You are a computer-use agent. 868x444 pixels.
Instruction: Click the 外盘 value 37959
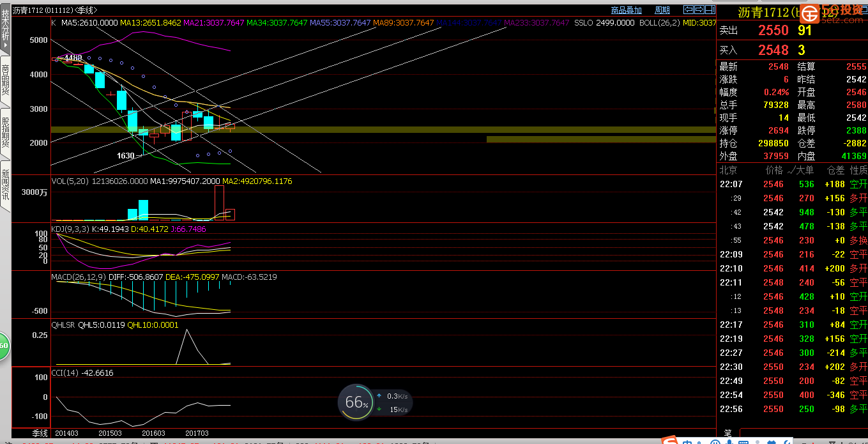pos(775,156)
